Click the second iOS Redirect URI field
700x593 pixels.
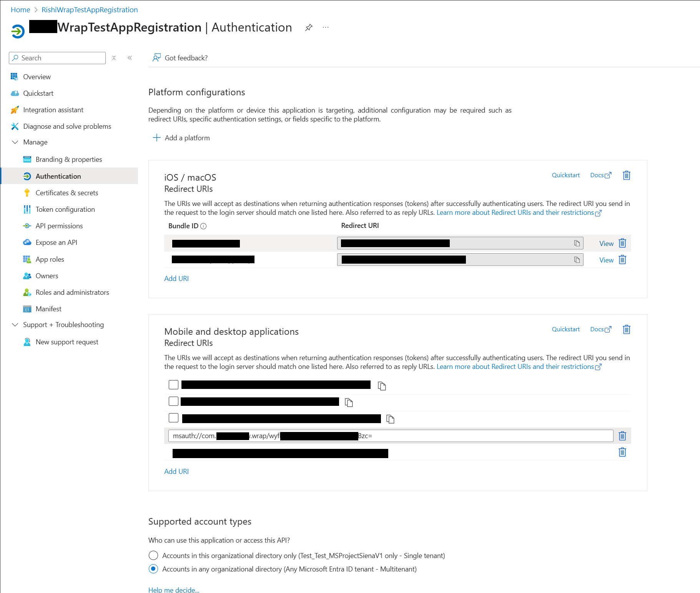[x=460, y=260]
